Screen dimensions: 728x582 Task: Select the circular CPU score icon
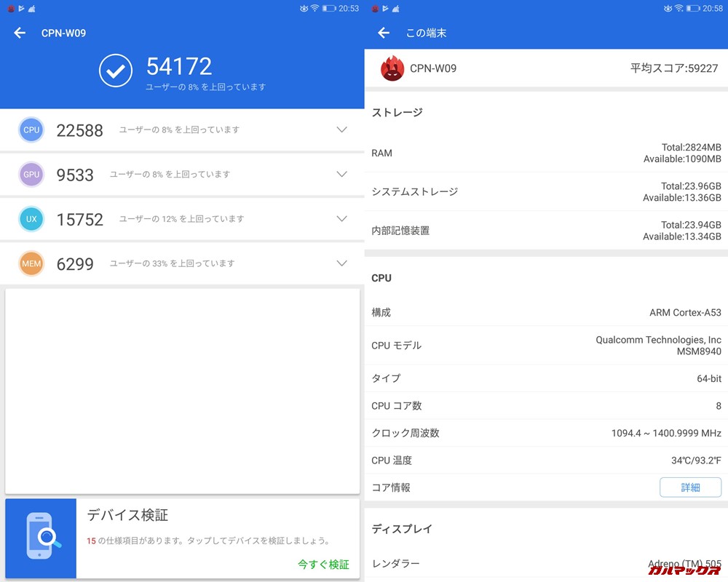click(x=31, y=129)
